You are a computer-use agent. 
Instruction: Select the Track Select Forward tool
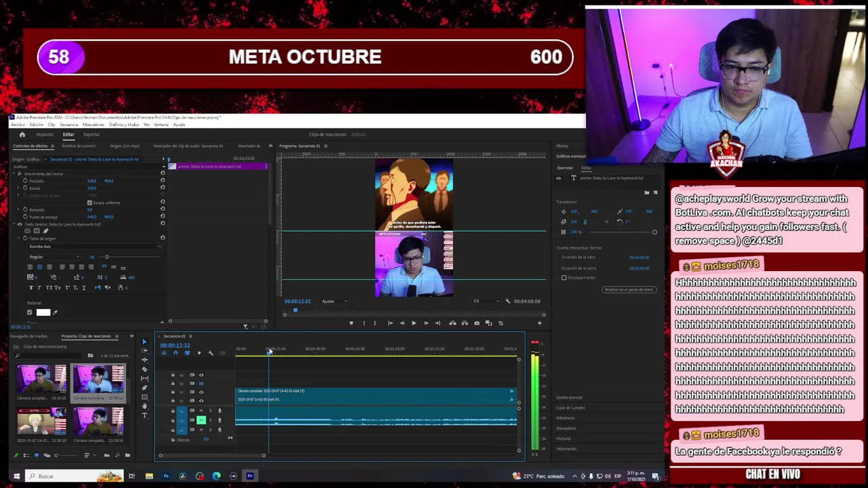click(144, 350)
